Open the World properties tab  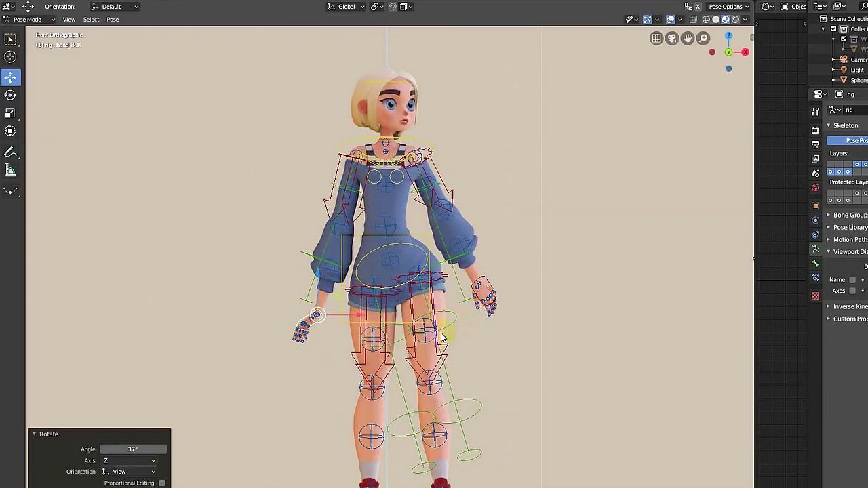pos(816,188)
